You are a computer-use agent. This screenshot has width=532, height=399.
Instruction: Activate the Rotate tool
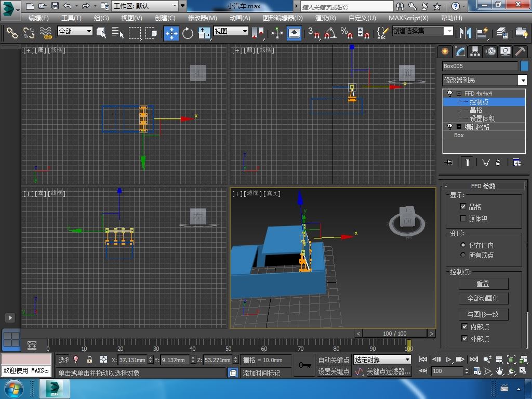[x=188, y=33]
